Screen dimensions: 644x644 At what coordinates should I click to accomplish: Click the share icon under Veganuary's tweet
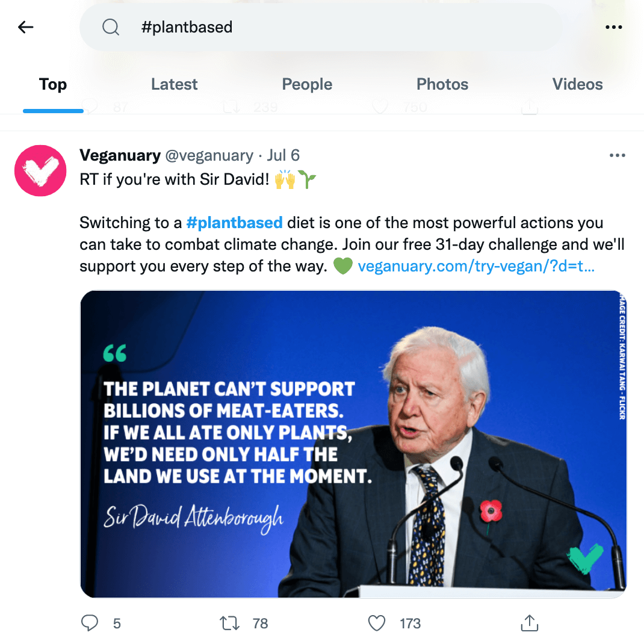[529, 623]
